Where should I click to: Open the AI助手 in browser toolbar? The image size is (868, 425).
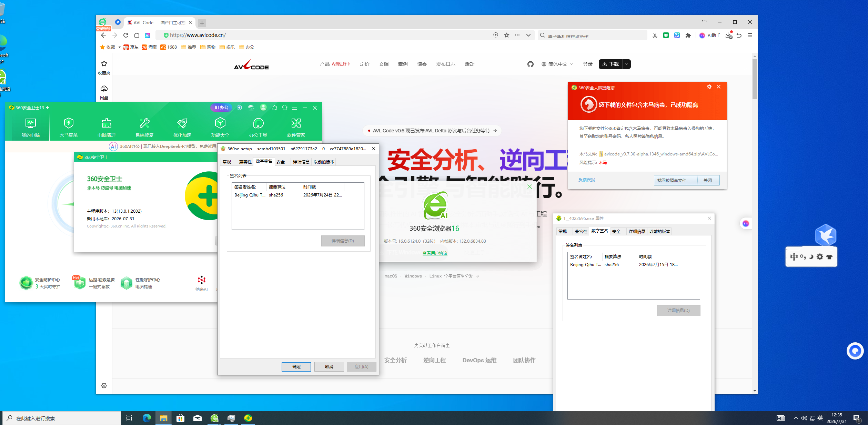[x=710, y=35]
